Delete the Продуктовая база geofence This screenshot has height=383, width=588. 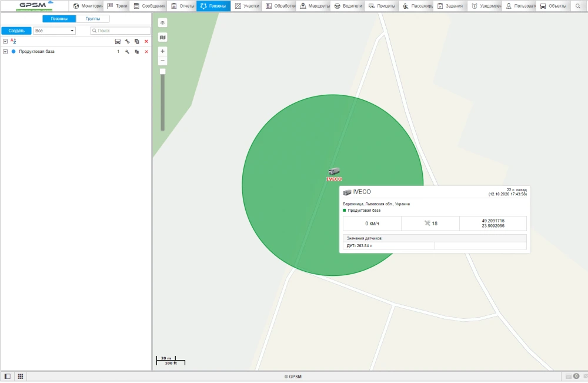pos(146,52)
